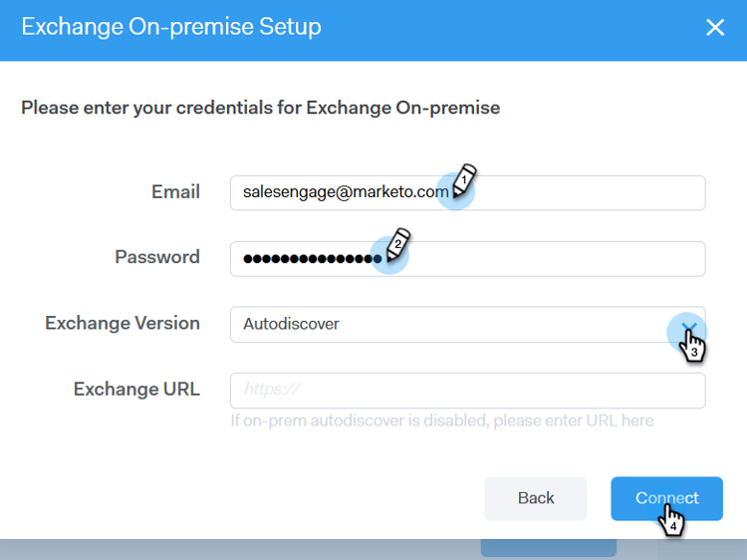Viewport: 747px width, 560px height.
Task: Close the Exchange On-premise Setup dialog
Action: click(x=714, y=28)
